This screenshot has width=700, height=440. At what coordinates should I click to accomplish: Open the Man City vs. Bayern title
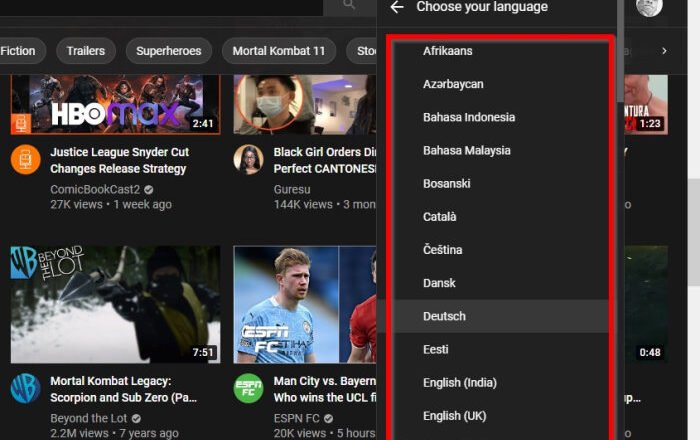325,389
